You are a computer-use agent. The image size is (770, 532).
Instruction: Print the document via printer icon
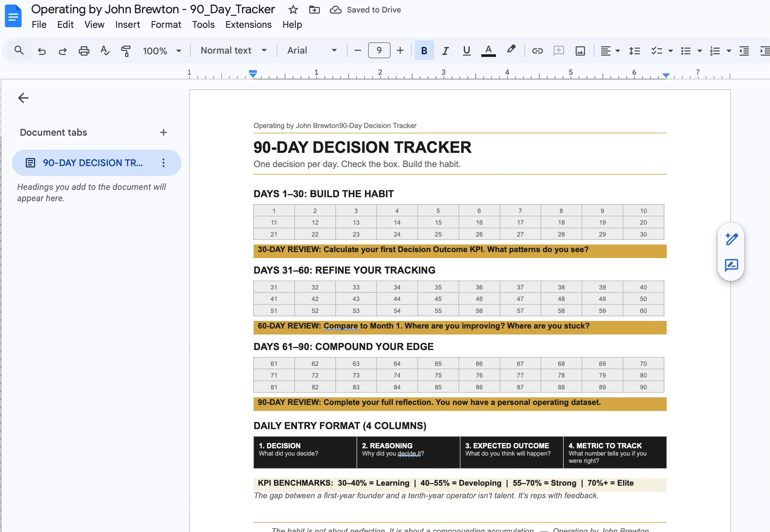84,51
